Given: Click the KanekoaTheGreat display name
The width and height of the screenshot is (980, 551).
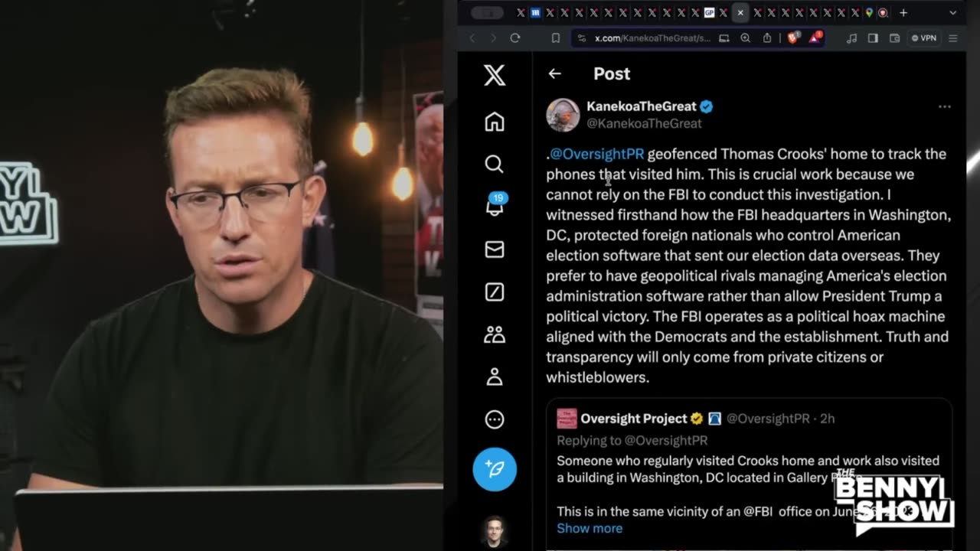Looking at the screenshot, I should tap(642, 106).
